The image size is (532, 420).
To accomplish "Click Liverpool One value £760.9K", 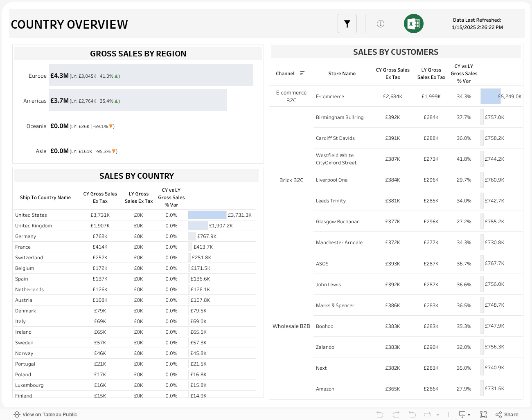I will point(494,180).
